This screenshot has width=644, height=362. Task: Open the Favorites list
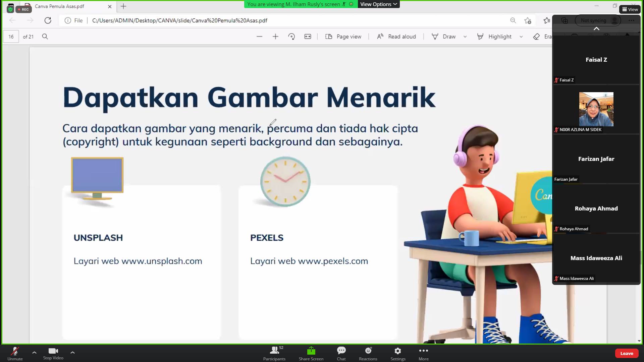pyautogui.click(x=547, y=20)
